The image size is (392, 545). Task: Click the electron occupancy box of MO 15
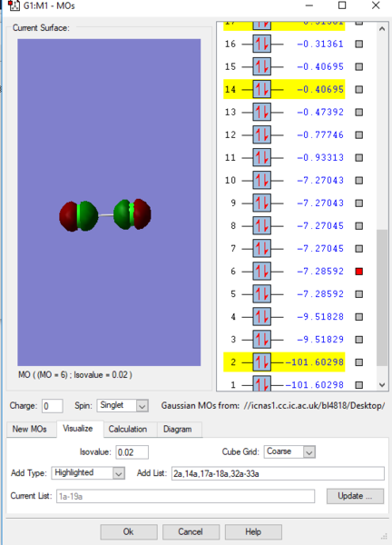click(x=262, y=66)
